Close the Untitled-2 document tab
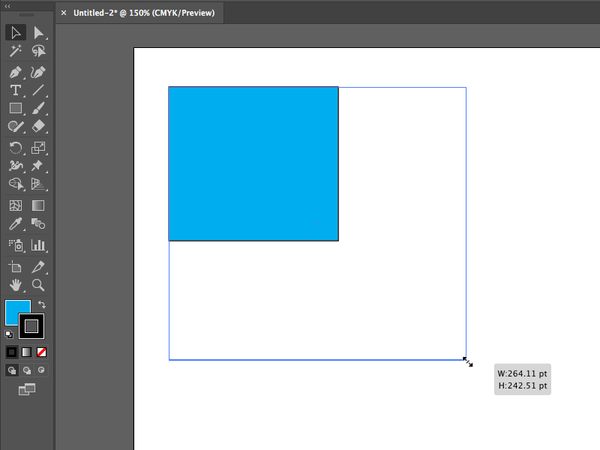This screenshot has height=450, width=600. click(64, 13)
